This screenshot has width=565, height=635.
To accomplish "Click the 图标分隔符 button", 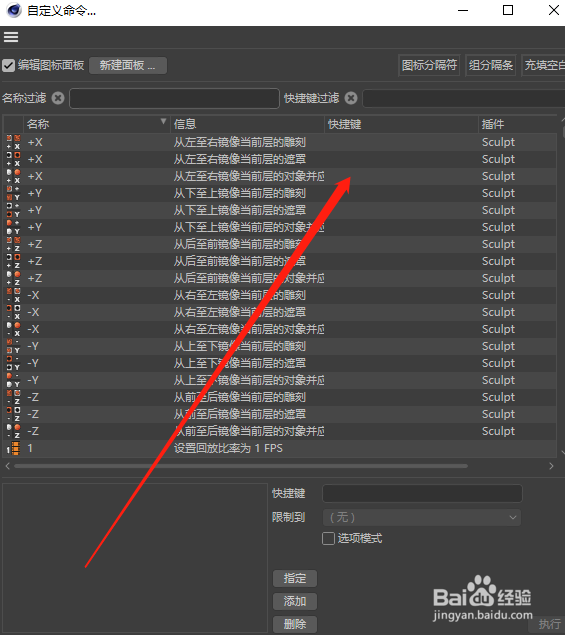I will tap(429, 65).
